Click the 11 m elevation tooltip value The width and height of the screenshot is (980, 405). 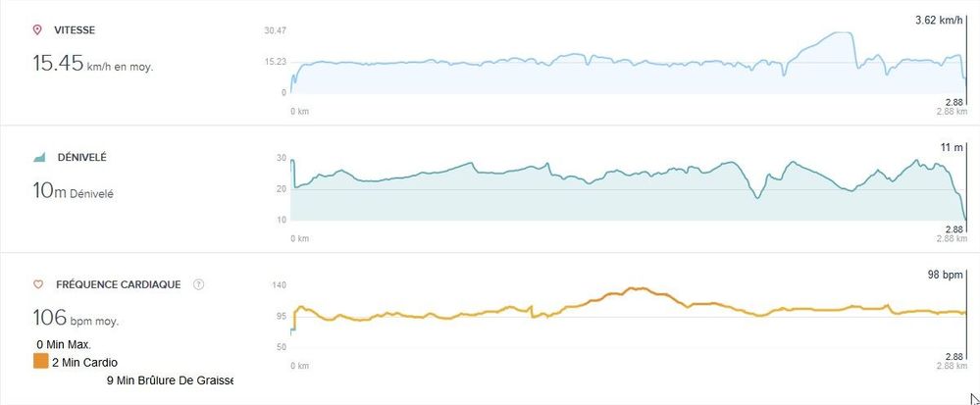point(952,147)
